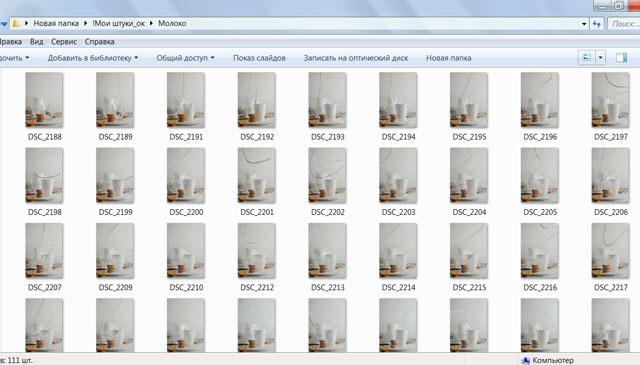Click Записать на оптический диск
The width and height of the screenshot is (640, 365).
click(356, 58)
